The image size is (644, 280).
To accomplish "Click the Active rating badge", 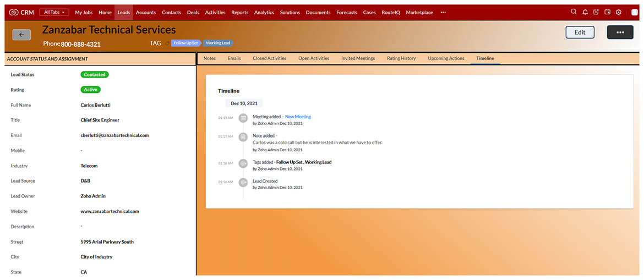I will (90, 90).
